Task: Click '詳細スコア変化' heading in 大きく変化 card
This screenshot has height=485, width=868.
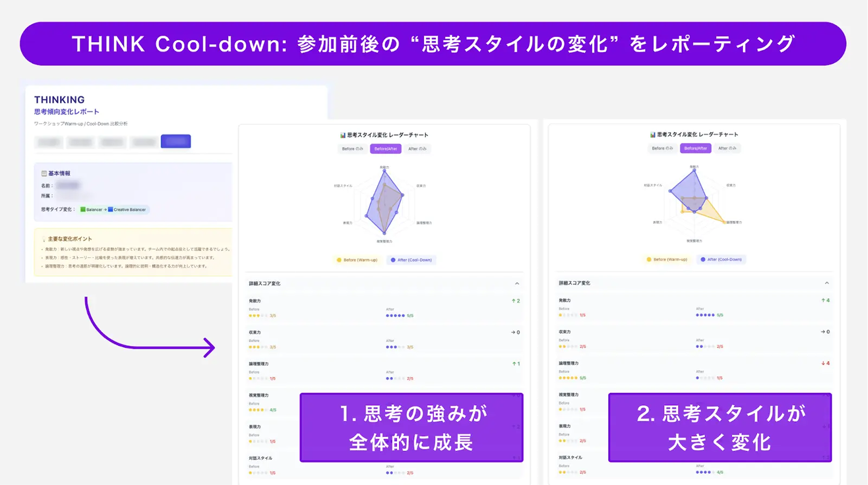Action: [x=574, y=283]
